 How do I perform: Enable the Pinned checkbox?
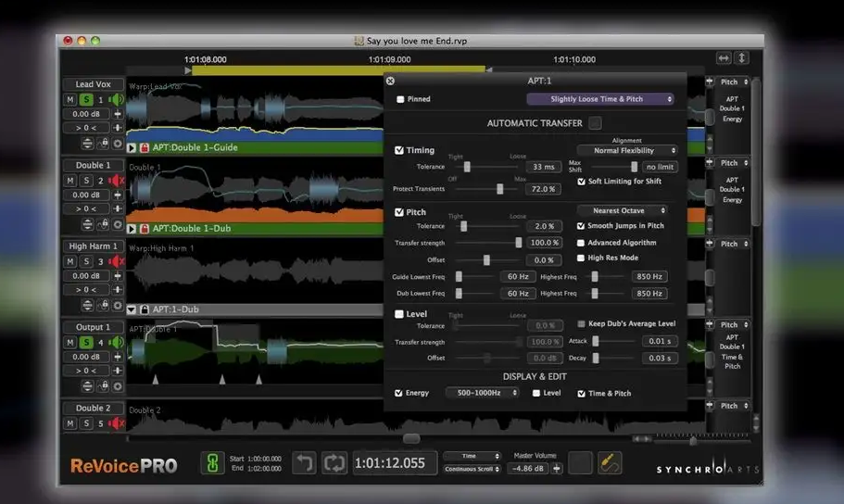click(400, 99)
